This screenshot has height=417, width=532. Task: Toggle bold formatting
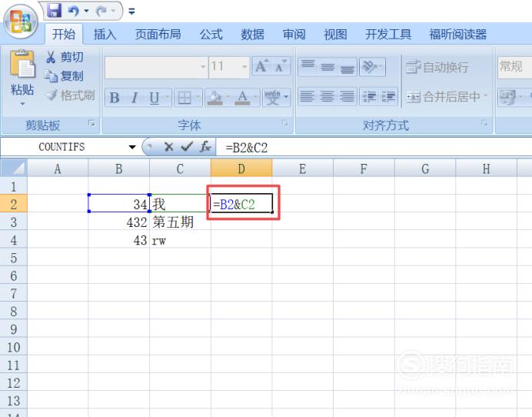point(115,98)
